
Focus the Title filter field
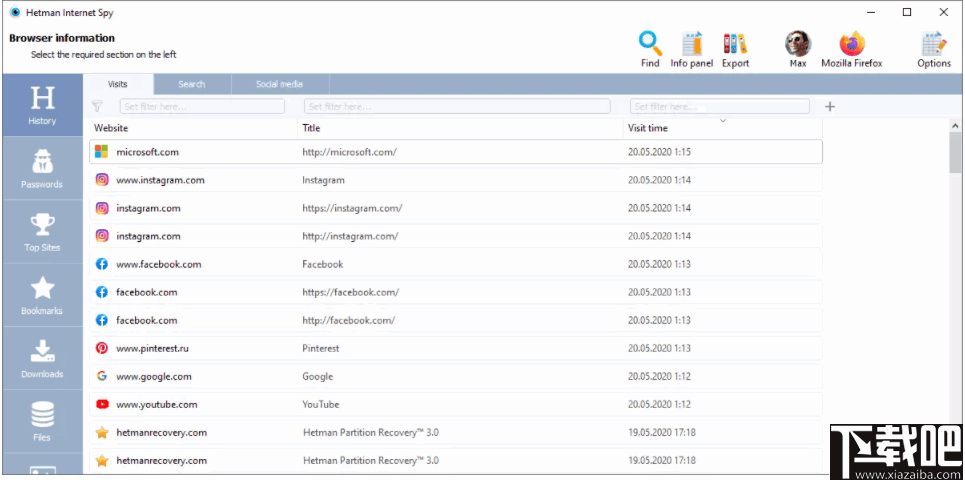[457, 106]
